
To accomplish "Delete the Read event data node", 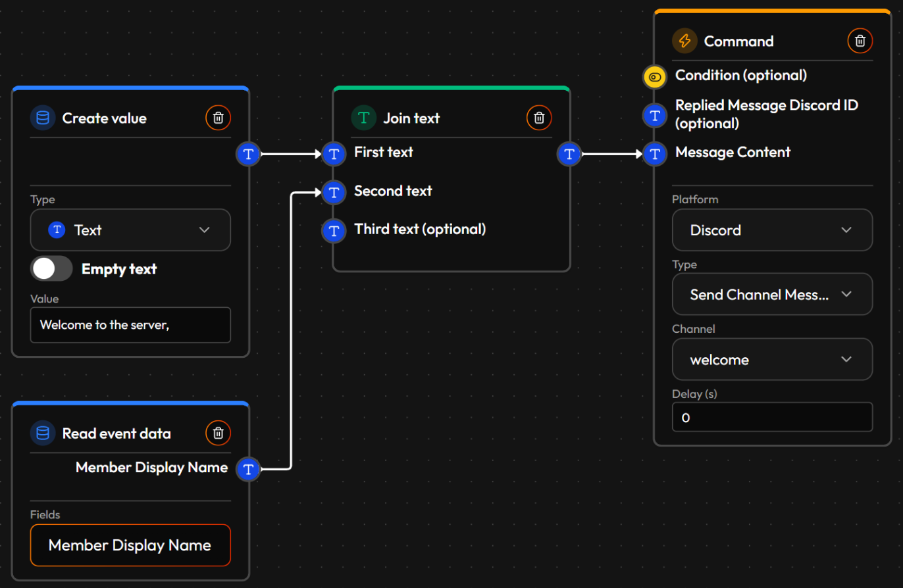I will click(x=219, y=433).
